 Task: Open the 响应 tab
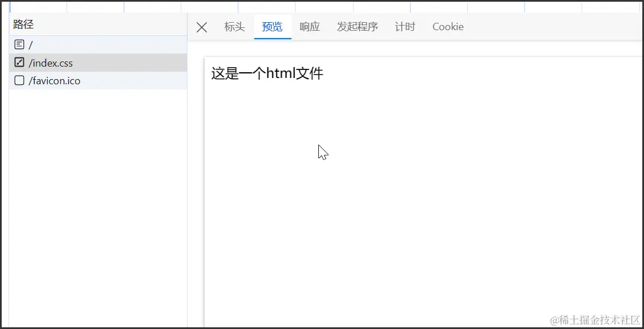310,27
